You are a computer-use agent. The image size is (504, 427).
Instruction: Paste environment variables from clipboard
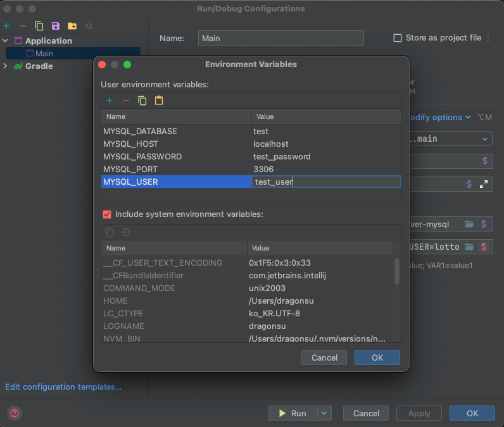[x=159, y=101]
